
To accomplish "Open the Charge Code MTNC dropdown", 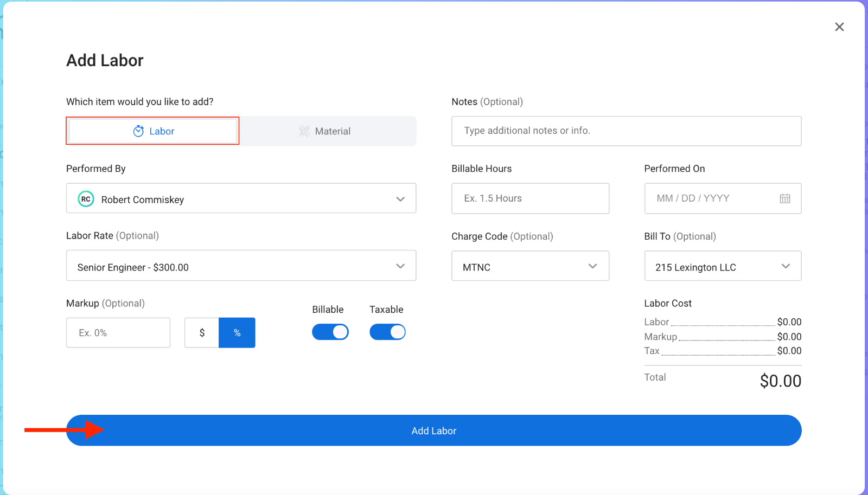I will pos(592,266).
